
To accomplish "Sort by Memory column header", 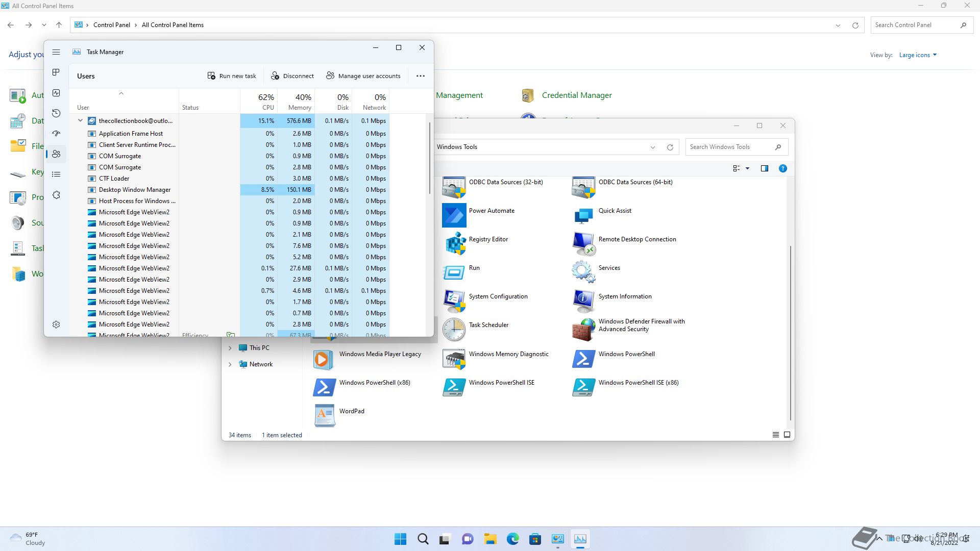I will pos(296,101).
